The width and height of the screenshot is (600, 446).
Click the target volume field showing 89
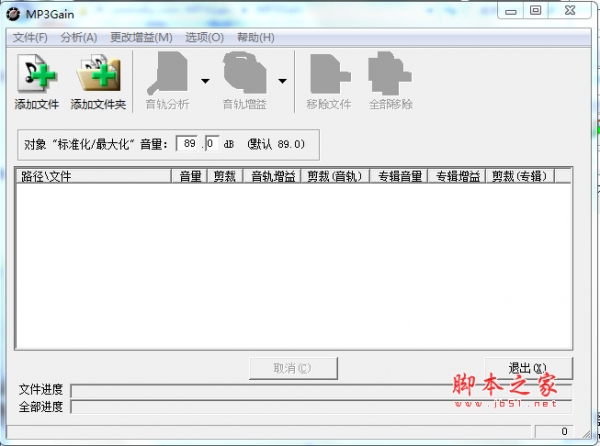[x=188, y=143]
